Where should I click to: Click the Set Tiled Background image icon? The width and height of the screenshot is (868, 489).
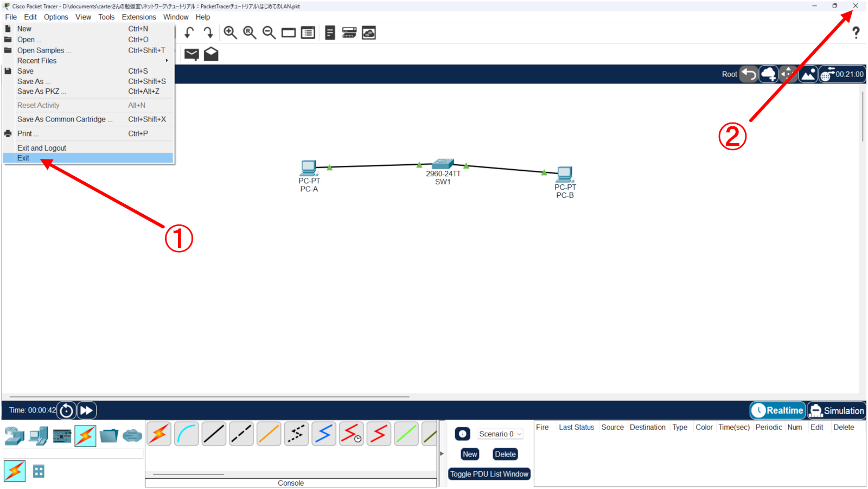(808, 74)
